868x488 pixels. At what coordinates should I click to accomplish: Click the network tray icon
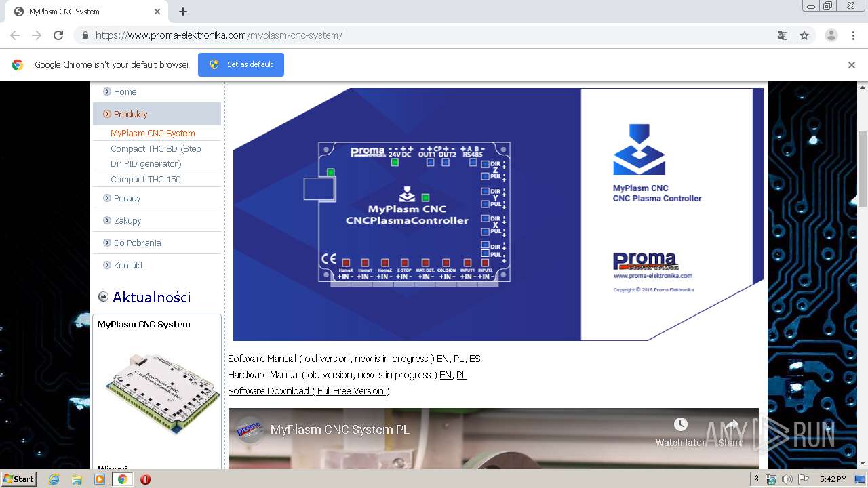[771, 479]
